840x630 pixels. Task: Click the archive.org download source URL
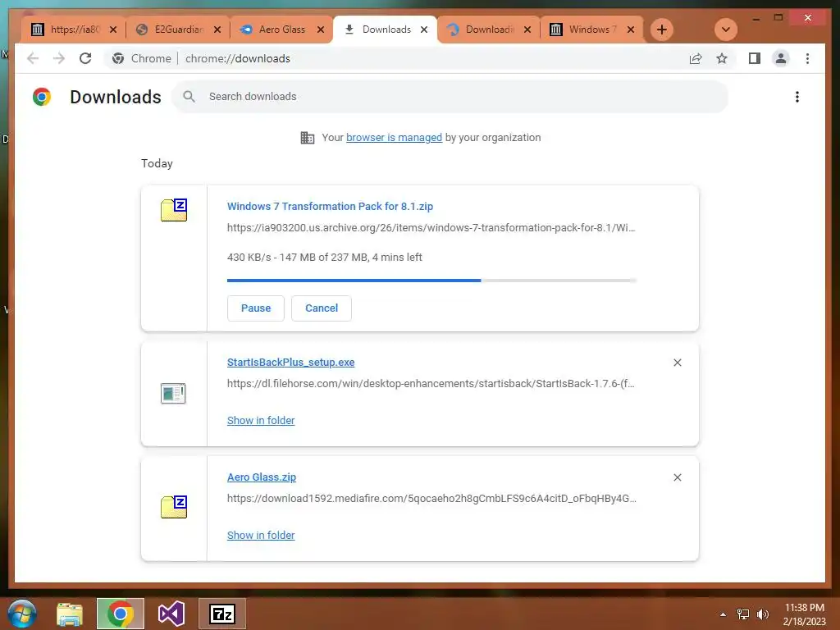(431, 228)
